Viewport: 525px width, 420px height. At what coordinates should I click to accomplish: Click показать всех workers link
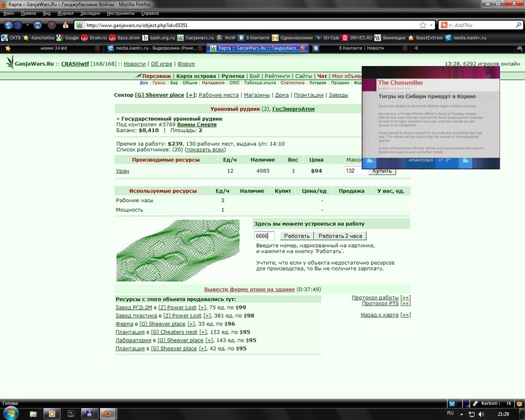(x=205, y=150)
